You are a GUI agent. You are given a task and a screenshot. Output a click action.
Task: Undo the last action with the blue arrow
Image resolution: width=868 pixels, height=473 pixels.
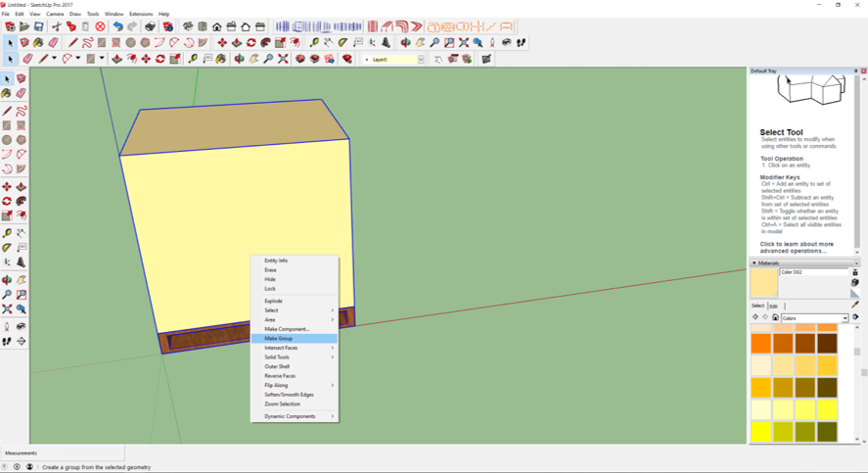tap(117, 26)
